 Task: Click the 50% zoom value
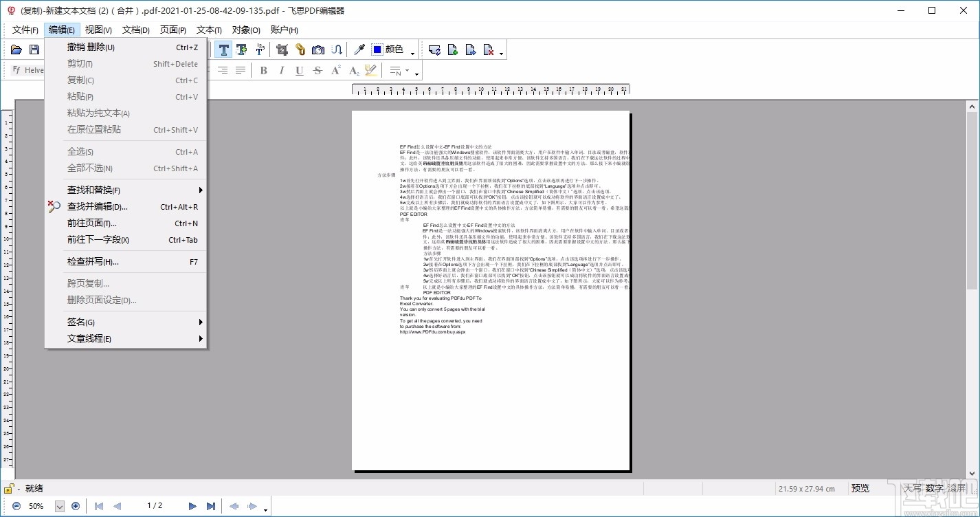[36, 506]
